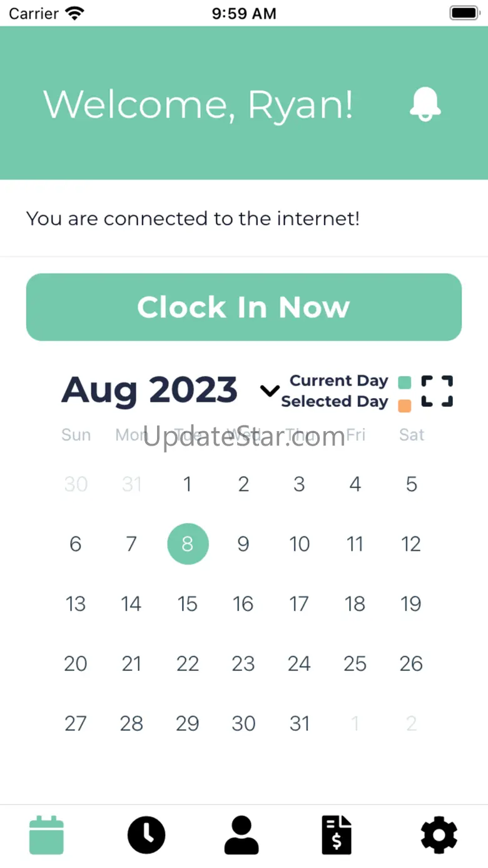Click the green Current Day swatch
The height and width of the screenshot is (868, 488).
coord(405,382)
